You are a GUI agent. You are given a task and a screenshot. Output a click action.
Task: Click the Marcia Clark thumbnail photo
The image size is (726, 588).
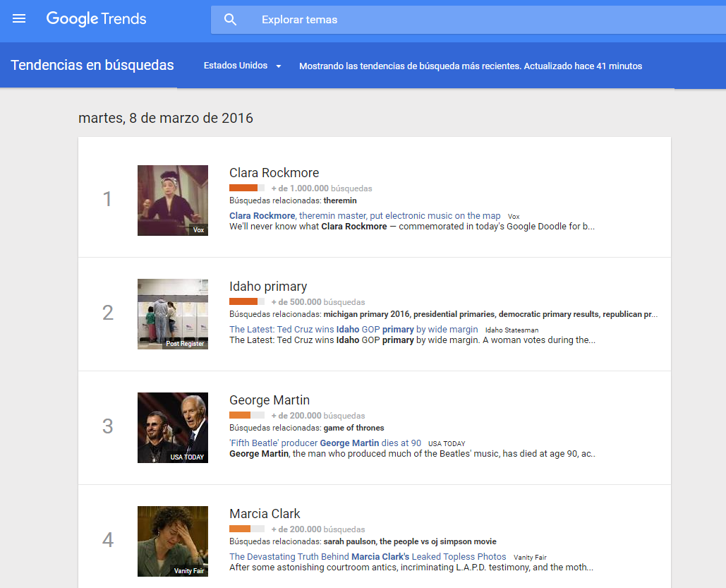173,541
